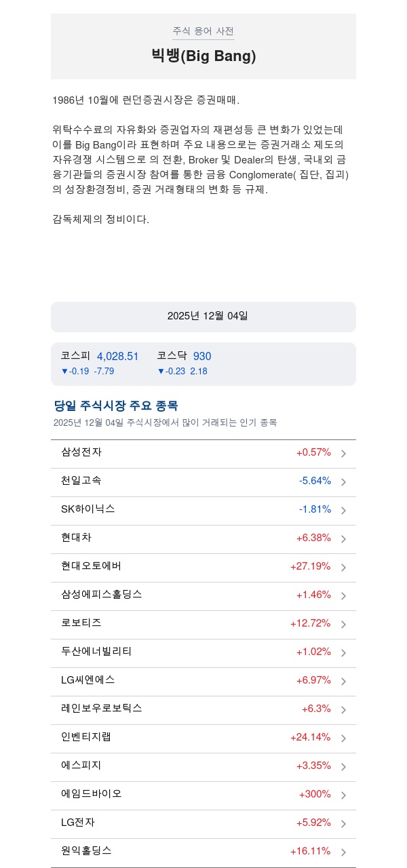Click the 당일 주식시장 주요 종목 heading
Image resolution: width=407 pixels, height=868 pixels.
click(116, 406)
